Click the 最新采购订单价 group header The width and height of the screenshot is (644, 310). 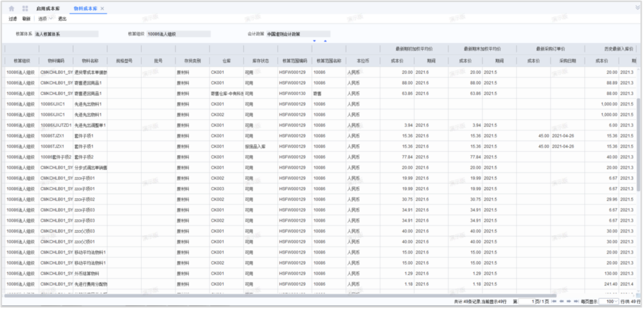pos(550,49)
